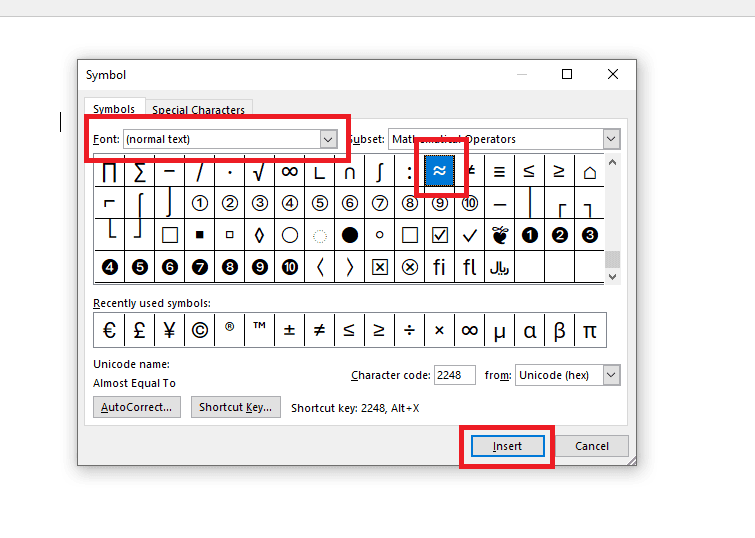This screenshot has width=755, height=538.
Task: Select the fl ligature symbol
Action: click(x=469, y=267)
